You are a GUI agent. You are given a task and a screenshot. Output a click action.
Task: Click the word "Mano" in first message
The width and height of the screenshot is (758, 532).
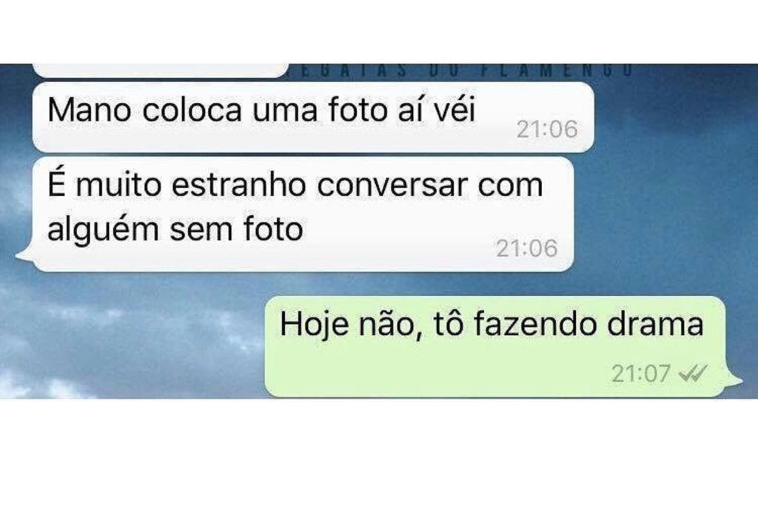90,110
